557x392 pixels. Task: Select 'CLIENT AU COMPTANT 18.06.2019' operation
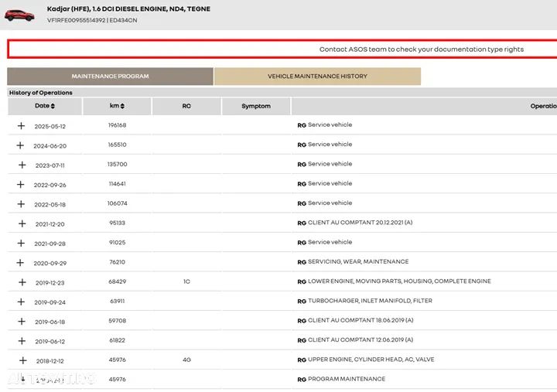point(361,320)
